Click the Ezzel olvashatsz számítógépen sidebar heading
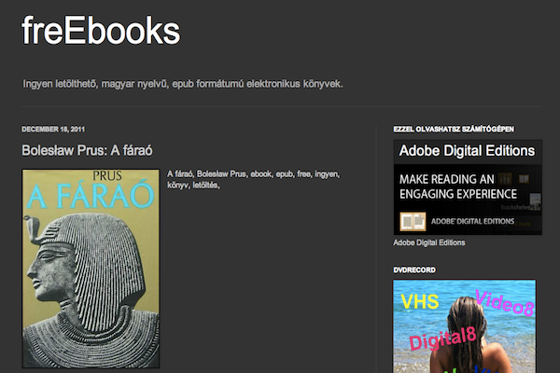Screen dimensions: 560x373 [x=454, y=129]
